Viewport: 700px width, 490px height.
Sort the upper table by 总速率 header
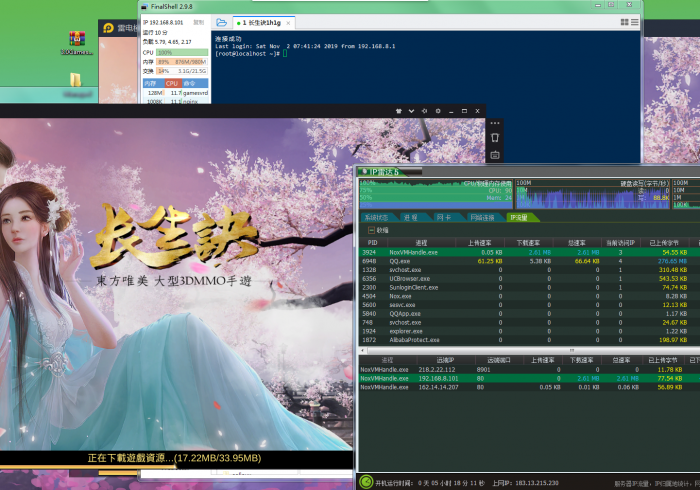coord(577,243)
